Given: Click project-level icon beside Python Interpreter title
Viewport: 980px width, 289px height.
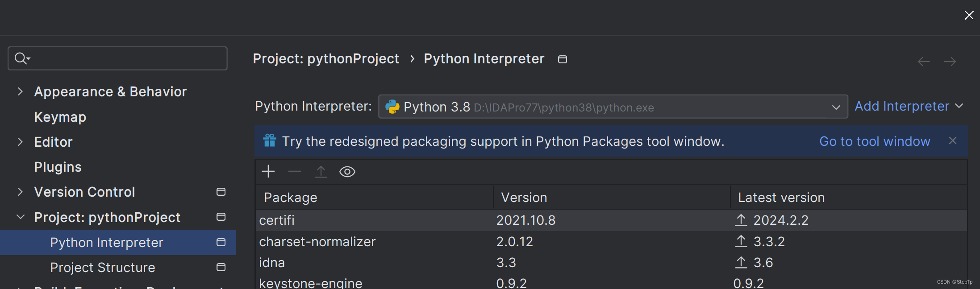Looking at the screenshot, I should point(563,59).
